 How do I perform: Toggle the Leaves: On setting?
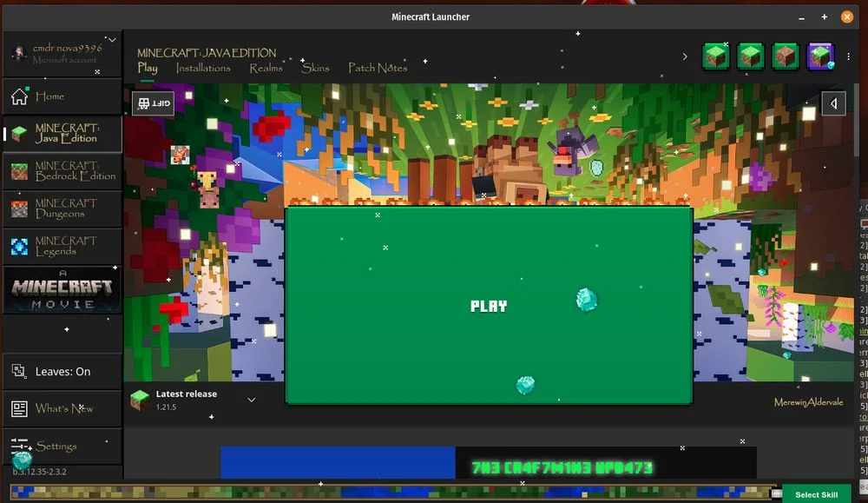point(62,372)
